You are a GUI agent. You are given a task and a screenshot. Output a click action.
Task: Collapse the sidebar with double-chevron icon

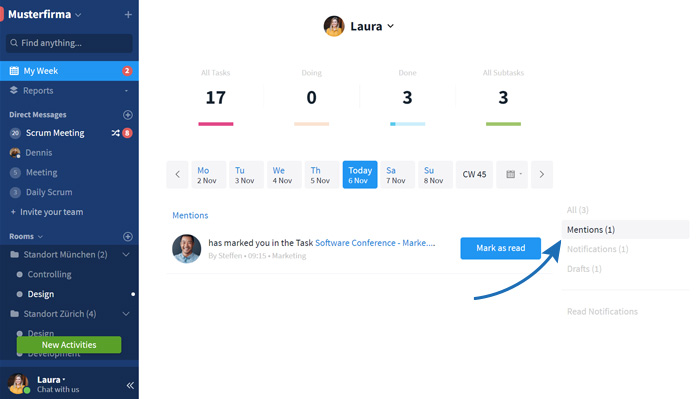coord(130,385)
